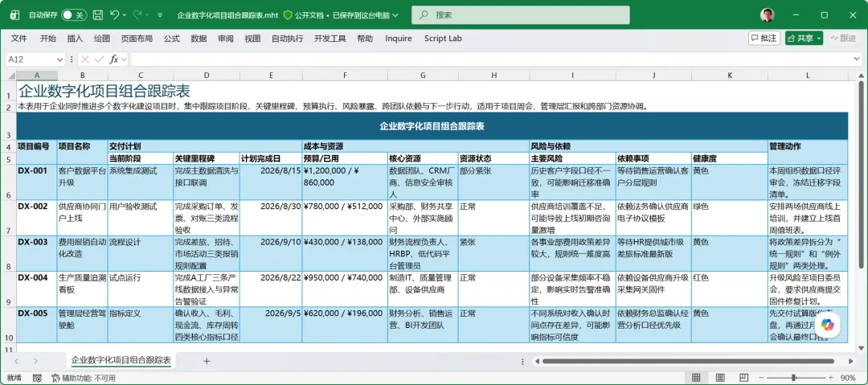
Task: Click in the formula bar input
Action: (x=490, y=59)
